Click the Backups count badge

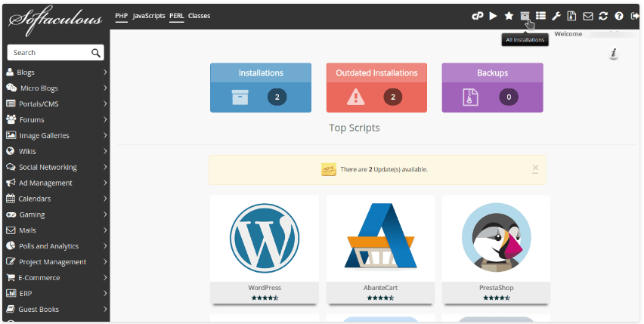point(509,97)
